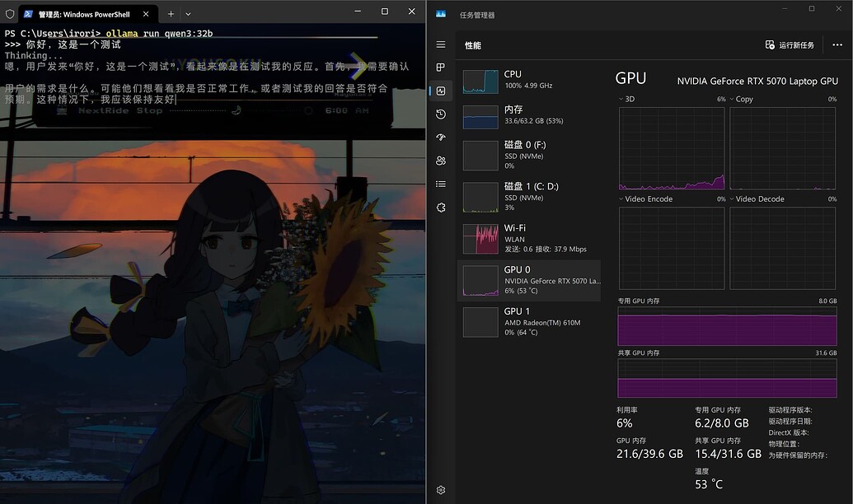
Task: Click the Copy engine graph
Action: 782,148
